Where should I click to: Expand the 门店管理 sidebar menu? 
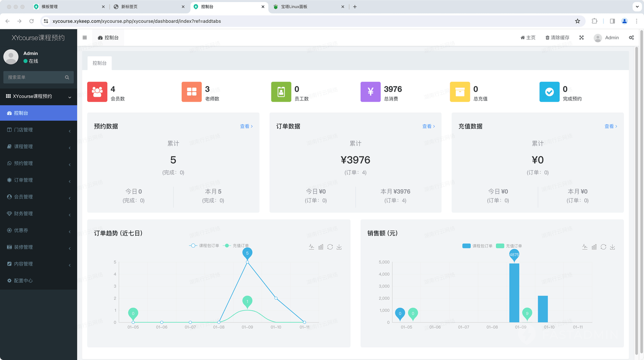38,130
